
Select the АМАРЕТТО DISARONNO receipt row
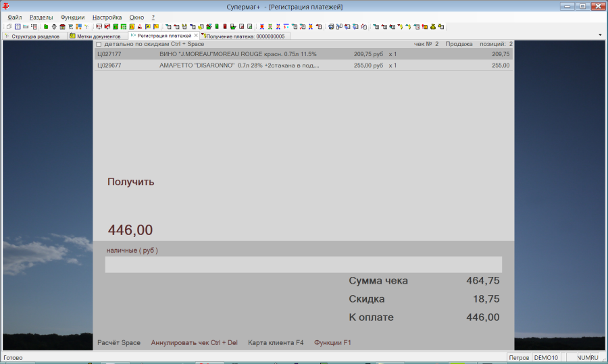pos(303,66)
